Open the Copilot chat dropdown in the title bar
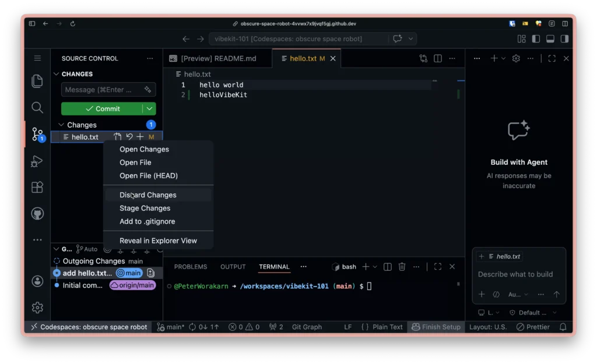 411,39
